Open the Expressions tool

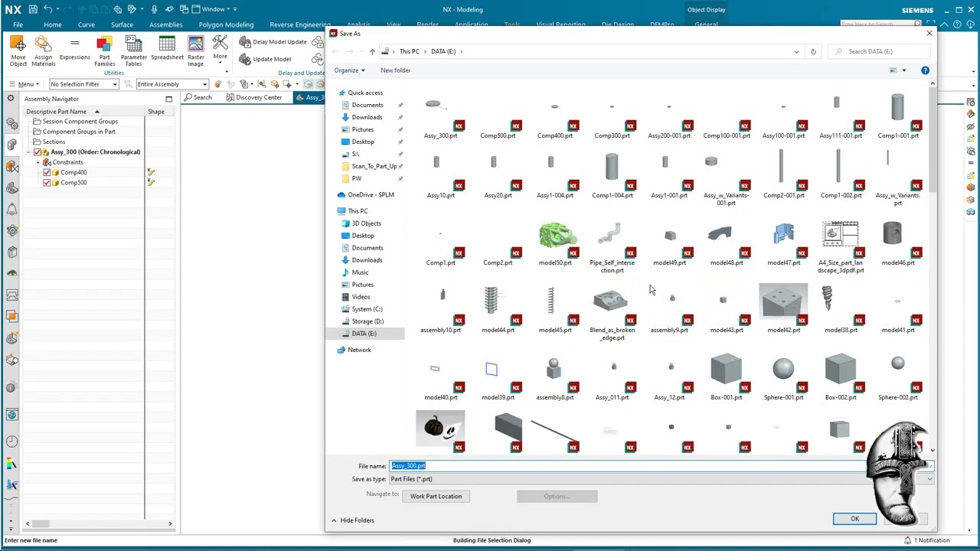(74, 49)
